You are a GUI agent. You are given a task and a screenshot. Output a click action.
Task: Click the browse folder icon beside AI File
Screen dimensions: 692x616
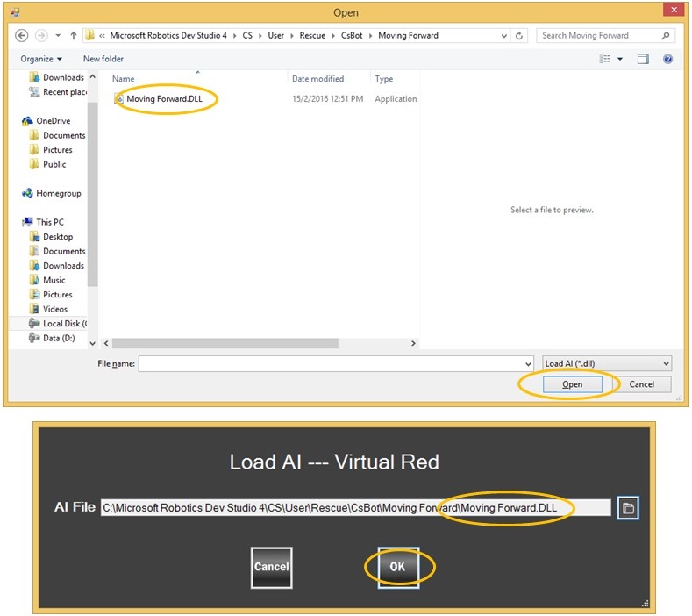627,508
